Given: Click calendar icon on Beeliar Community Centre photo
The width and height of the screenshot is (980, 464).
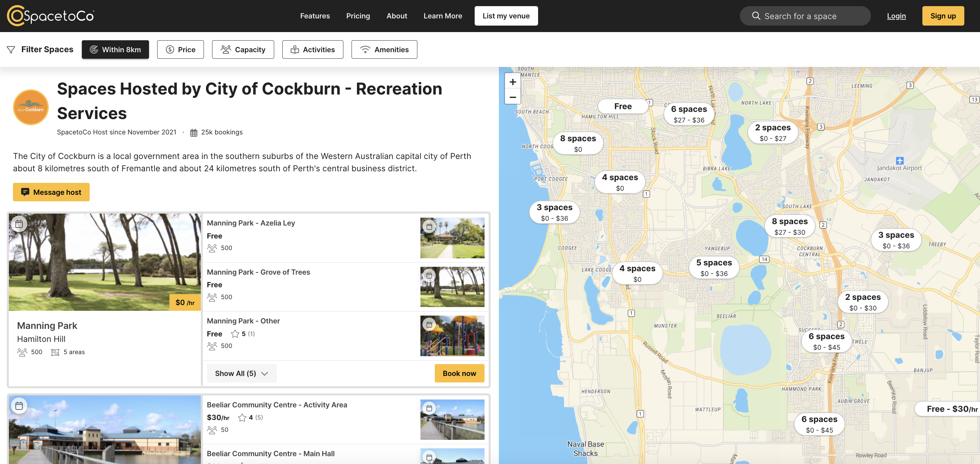Looking at the screenshot, I should (19, 405).
